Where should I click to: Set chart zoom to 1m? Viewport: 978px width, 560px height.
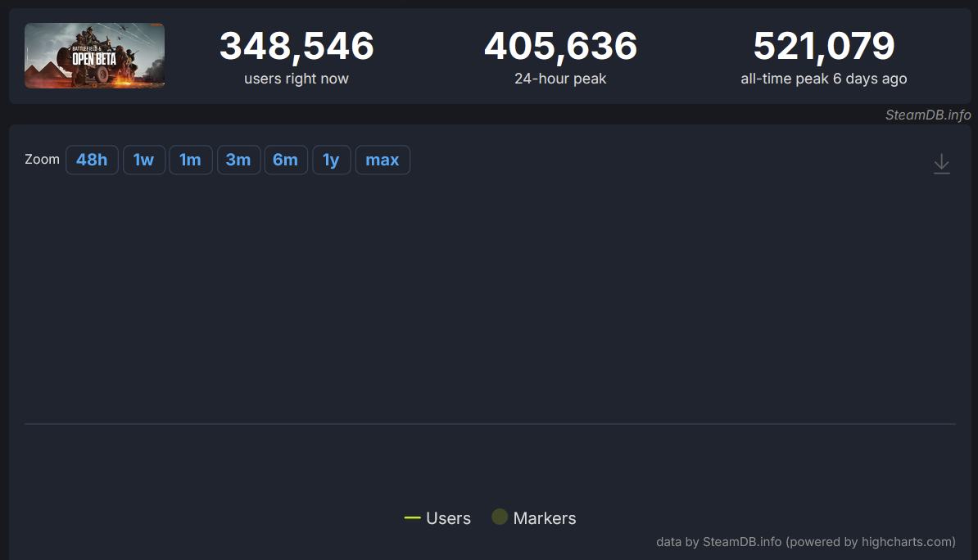(190, 160)
